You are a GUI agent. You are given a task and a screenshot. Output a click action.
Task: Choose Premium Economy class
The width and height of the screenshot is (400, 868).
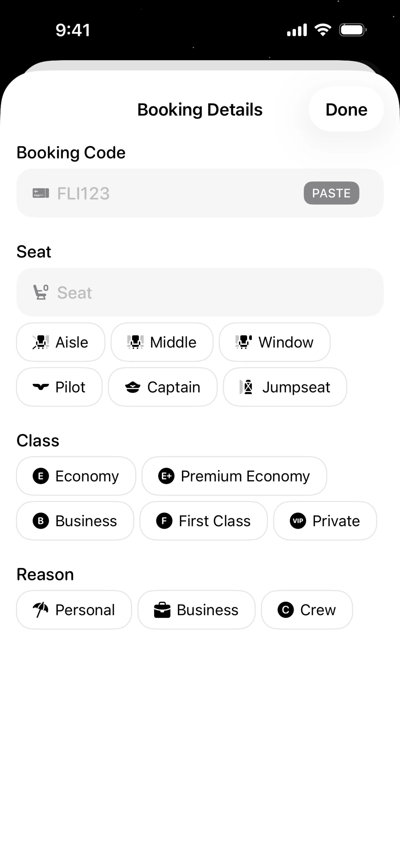click(x=234, y=476)
